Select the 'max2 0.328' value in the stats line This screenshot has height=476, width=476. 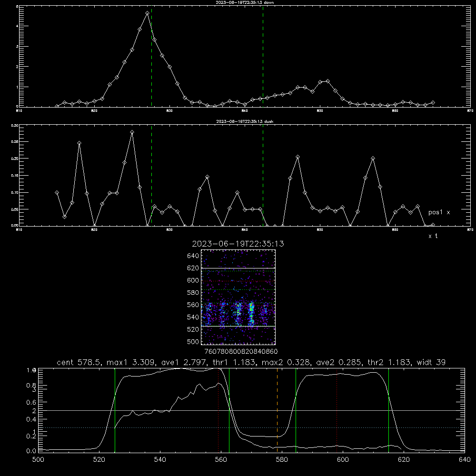tap(287, 362)
